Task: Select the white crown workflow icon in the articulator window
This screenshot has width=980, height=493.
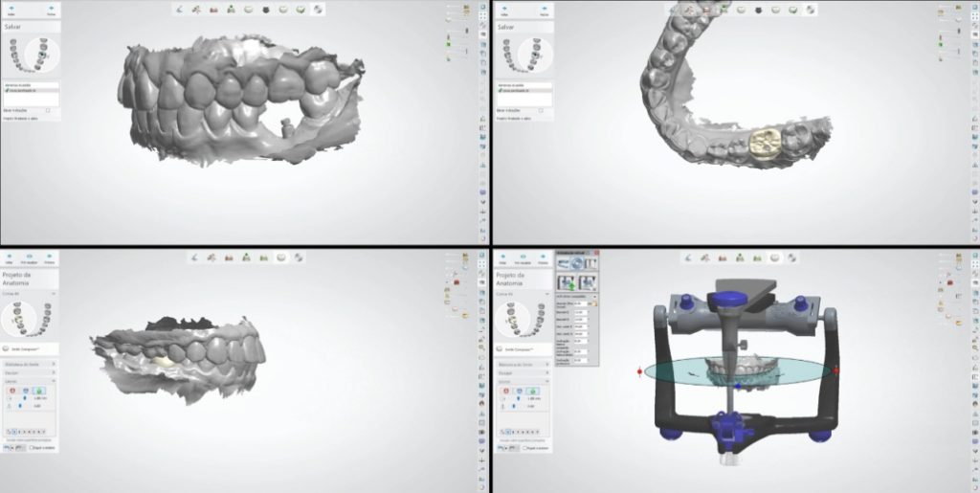Action: [775, 257]
